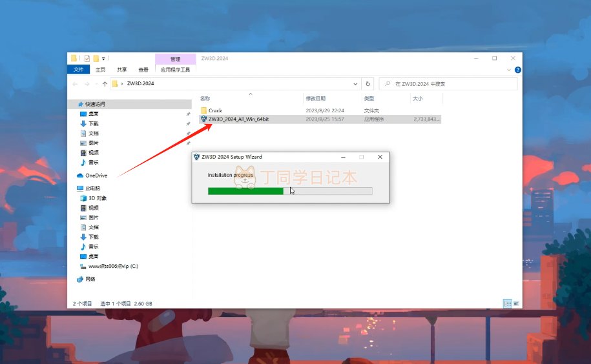Open 视频 under This PC
Viewport: 591px width, 364px height.
click(93, 208)
